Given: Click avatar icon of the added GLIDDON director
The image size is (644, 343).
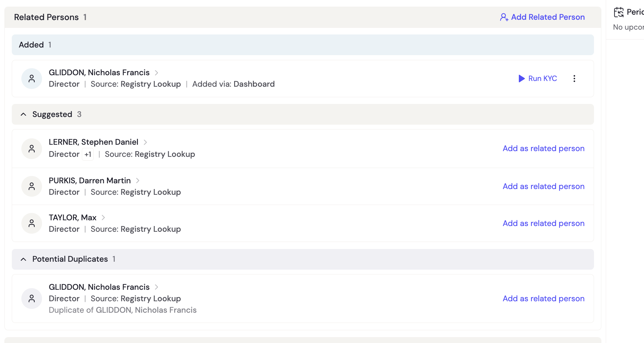Looking at the screenshot, I should [32, 78].
